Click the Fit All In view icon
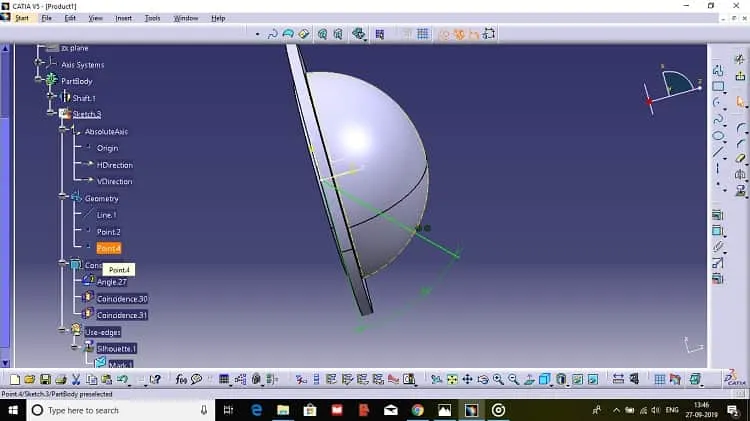The width and height of the screenshot is (750, 421). [452, 379]
